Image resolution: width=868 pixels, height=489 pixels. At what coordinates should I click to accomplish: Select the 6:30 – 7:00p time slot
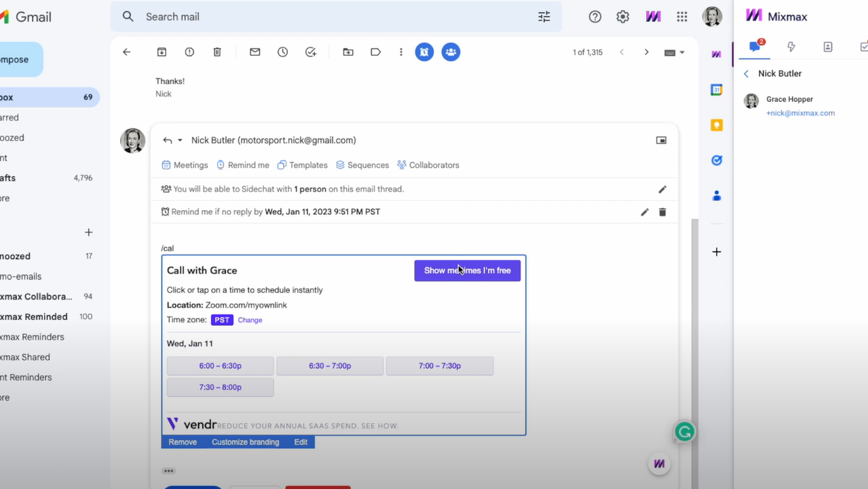pos(330,366)
